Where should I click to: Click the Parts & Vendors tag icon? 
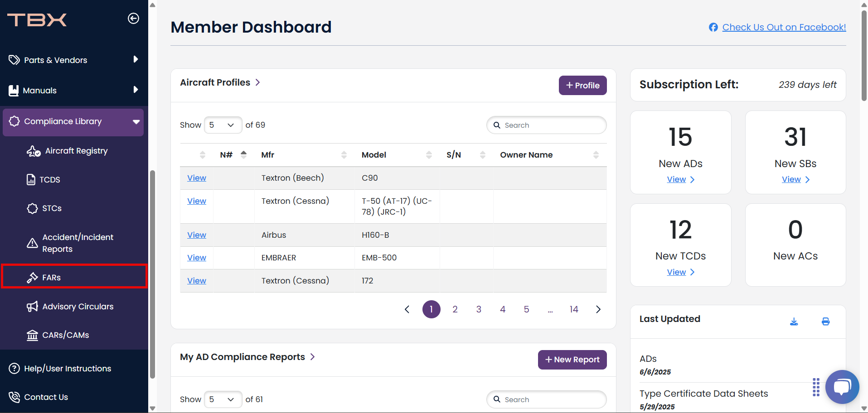pos(14,60)
